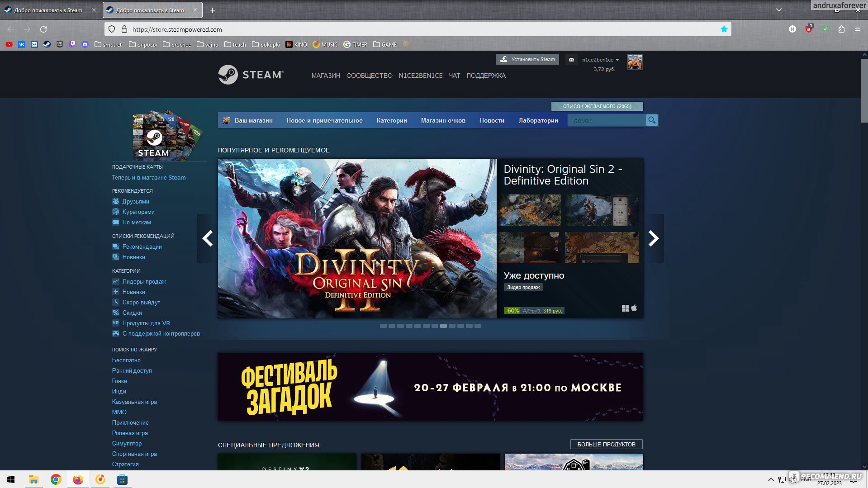Open the Divinity Original Sin 2 featured banner
The width and height of the screenshot is (868, 488).
pos(357,238)
